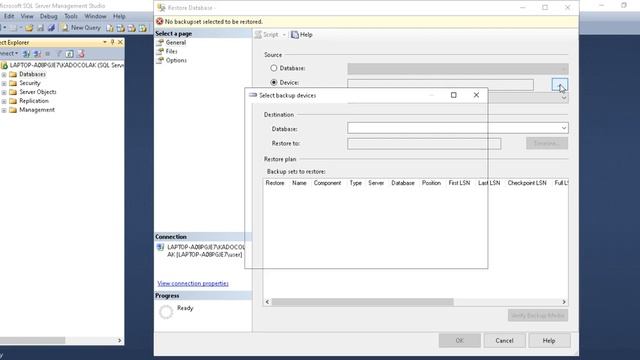This screenshot has height=360, width=640.
Task: Open View connection properties link
Action: [x=193, y=283]
